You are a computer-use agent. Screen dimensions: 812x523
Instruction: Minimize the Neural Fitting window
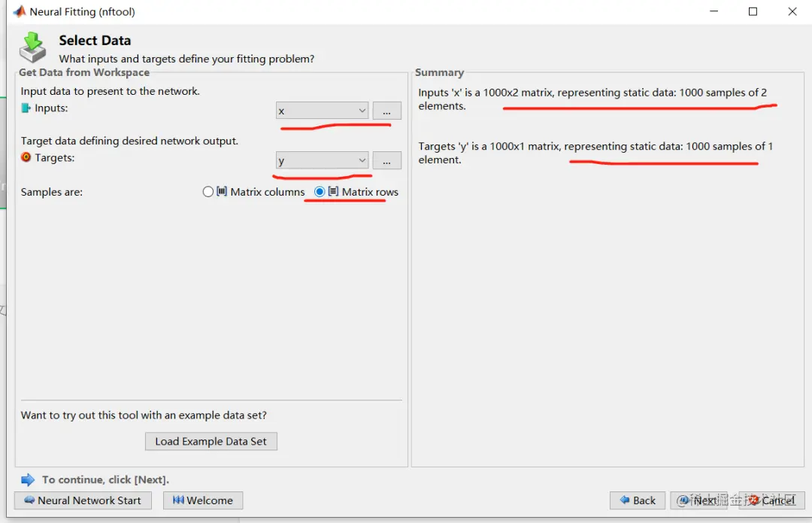pos(714,11)
